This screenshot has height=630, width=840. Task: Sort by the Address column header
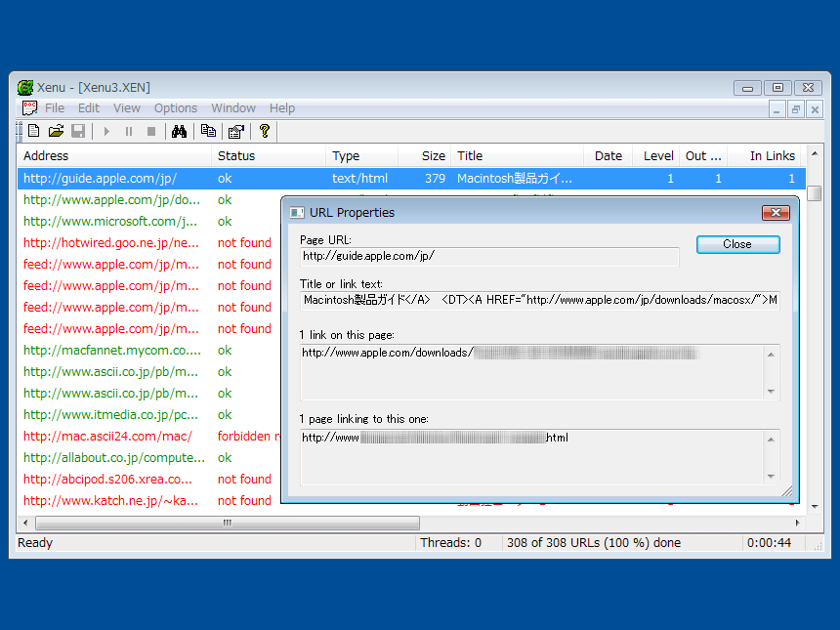click(114, 156)
